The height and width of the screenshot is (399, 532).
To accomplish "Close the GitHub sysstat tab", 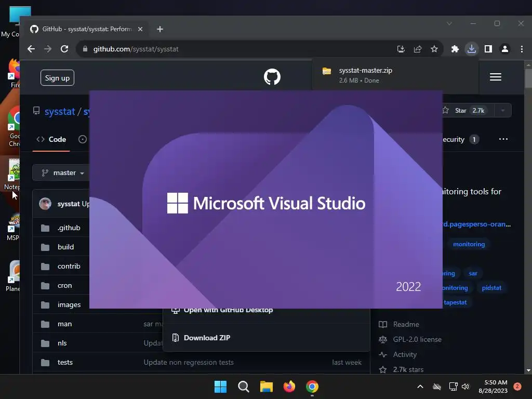I will coord(140,29).
